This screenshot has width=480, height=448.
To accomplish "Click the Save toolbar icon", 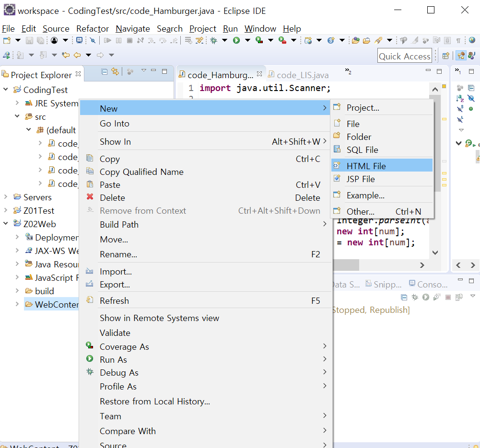I will pos(29,40).
